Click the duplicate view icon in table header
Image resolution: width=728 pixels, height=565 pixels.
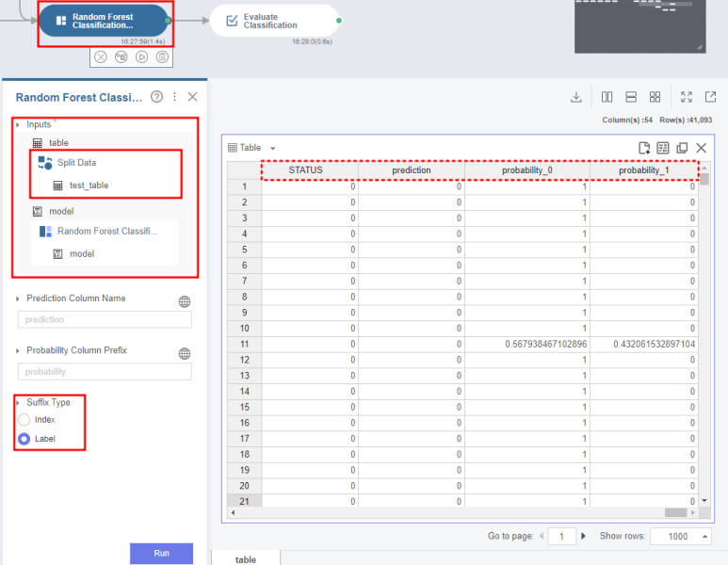pyautogui.click(x=682, y=148)
